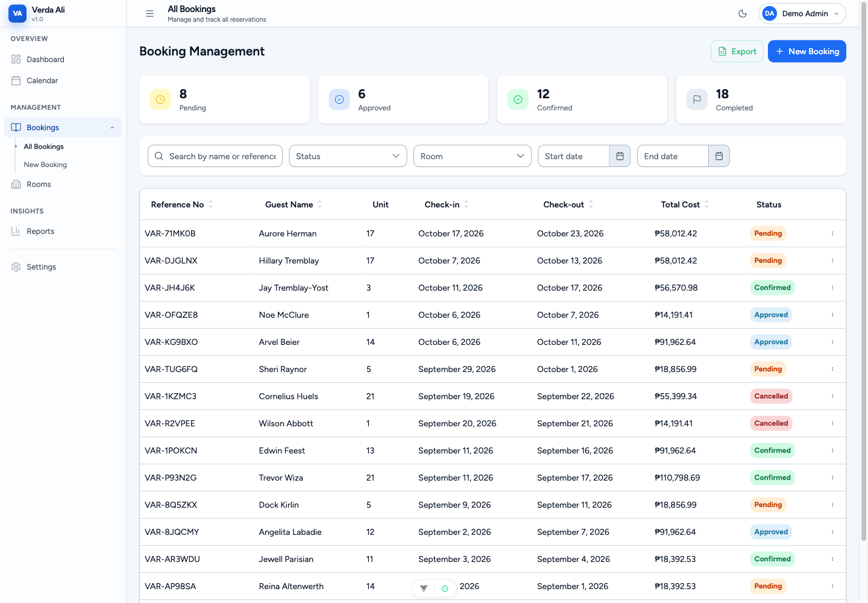
Task: Click the End date input
Action: coord(673,156)
